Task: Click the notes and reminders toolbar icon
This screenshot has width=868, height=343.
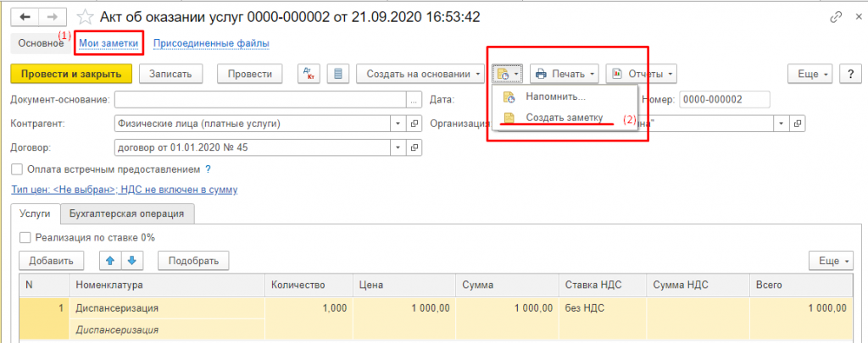Action: pos(508,74)
